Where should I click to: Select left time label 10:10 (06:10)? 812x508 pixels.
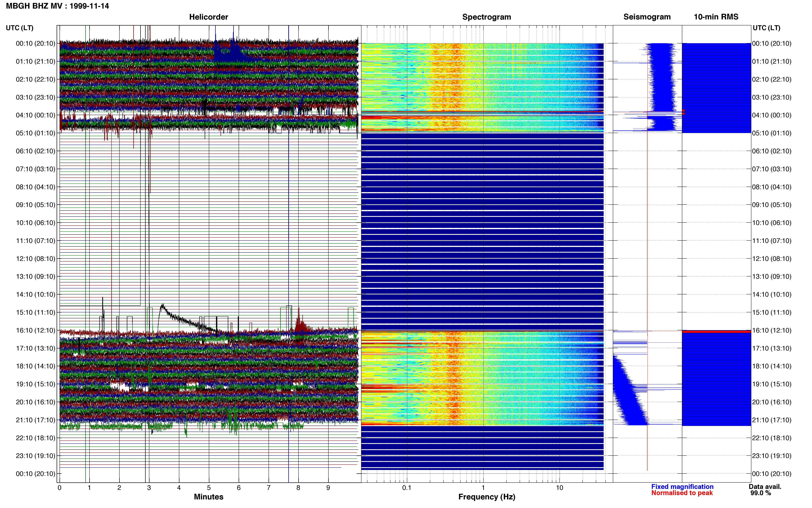click(36, 223)
